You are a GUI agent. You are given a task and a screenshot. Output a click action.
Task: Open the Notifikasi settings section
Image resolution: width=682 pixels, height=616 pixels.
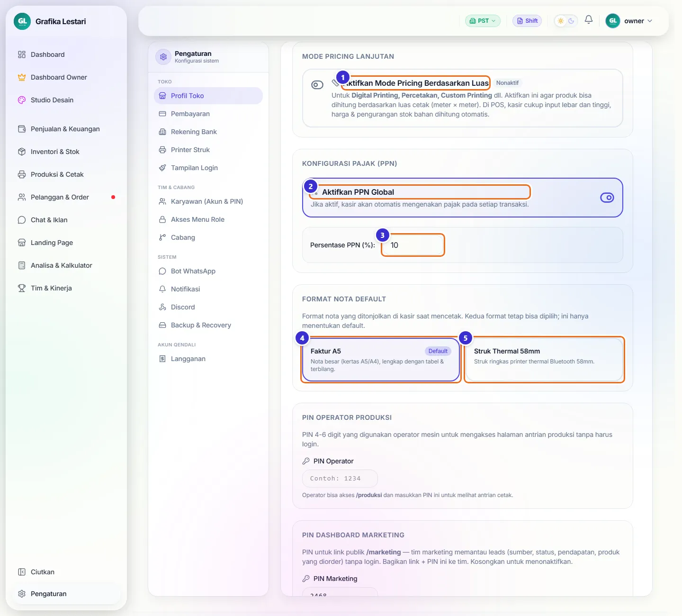click(208, 289)
